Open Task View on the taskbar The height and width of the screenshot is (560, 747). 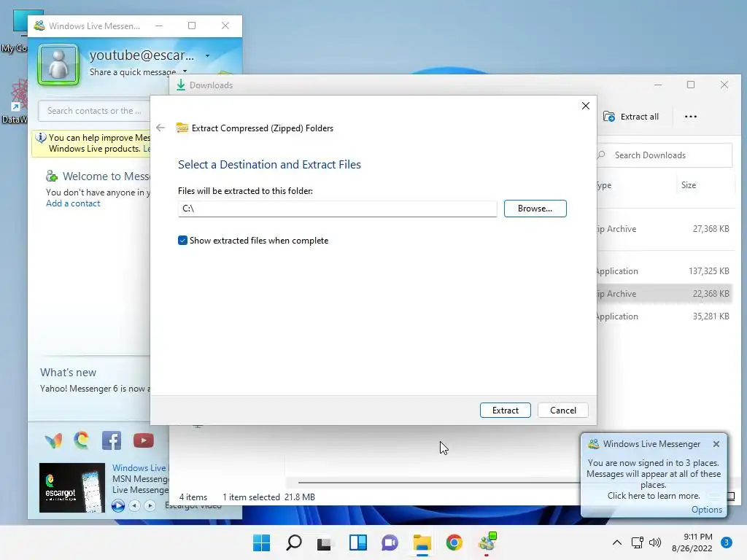click(324, 542)
